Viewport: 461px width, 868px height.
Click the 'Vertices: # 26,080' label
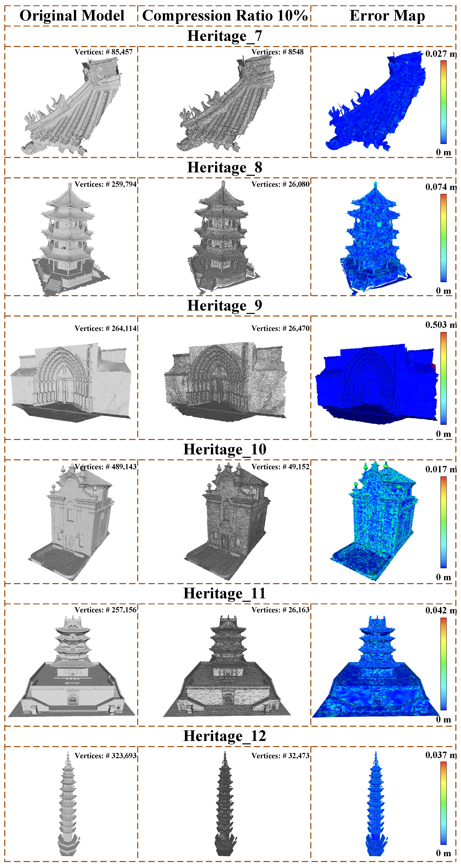point(280,184)
